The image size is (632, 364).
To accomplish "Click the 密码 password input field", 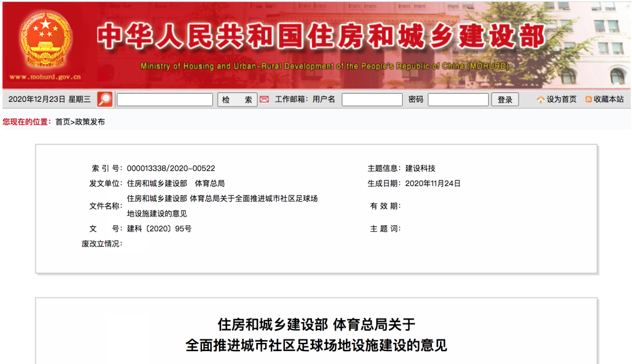I will coord(458,100).
